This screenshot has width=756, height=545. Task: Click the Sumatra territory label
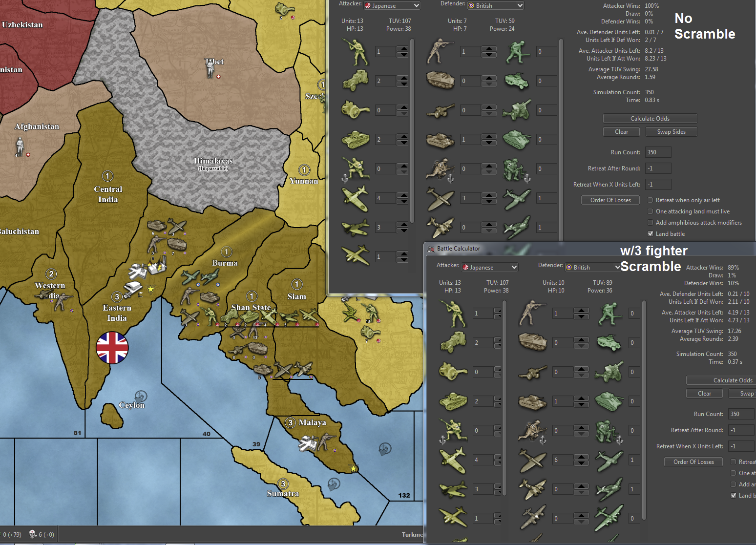coord(283,493)
